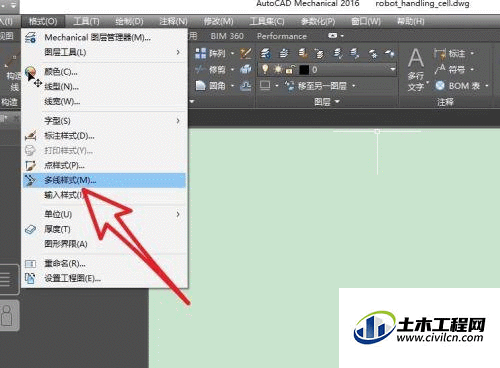Open dropdown next to the rectangle layer icon
This screenshot has height=368, width=500.
pos(277,86)
